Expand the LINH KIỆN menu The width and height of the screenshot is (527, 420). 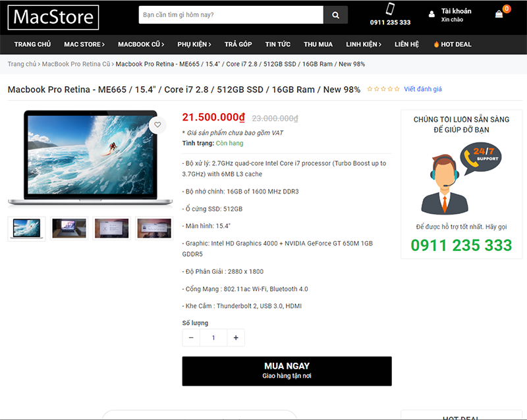(362, 44)
